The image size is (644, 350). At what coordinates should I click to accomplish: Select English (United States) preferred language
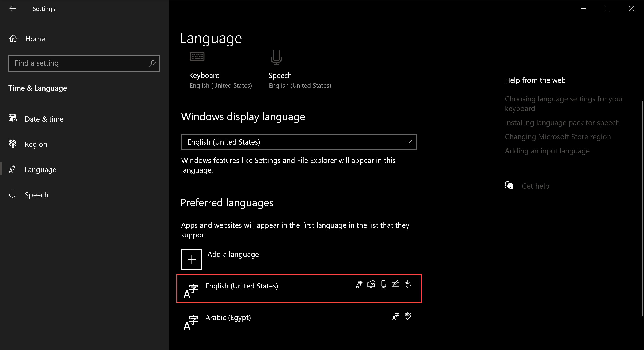click(241, 286)
